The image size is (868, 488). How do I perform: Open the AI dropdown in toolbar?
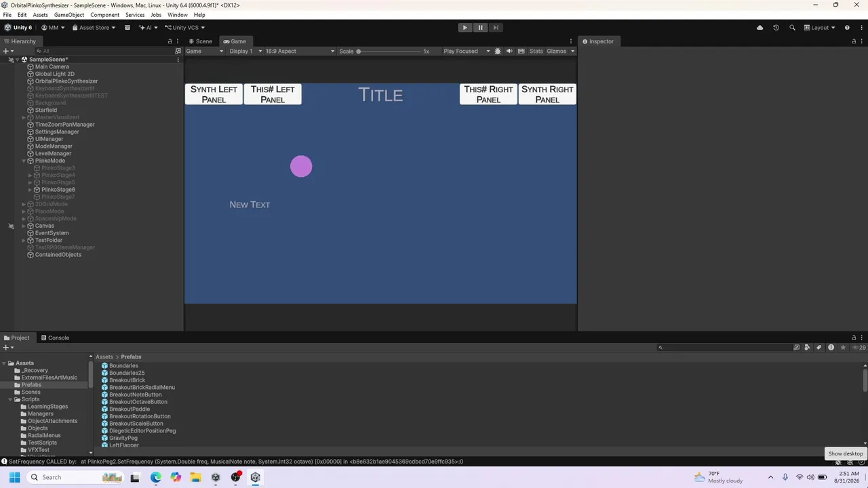coord(148,28)
